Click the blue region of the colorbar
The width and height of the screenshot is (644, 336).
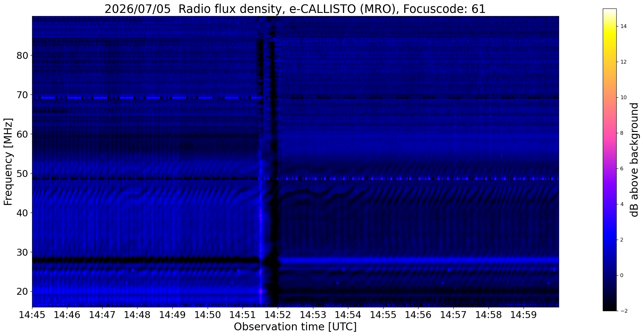click(x=609, y=239)
